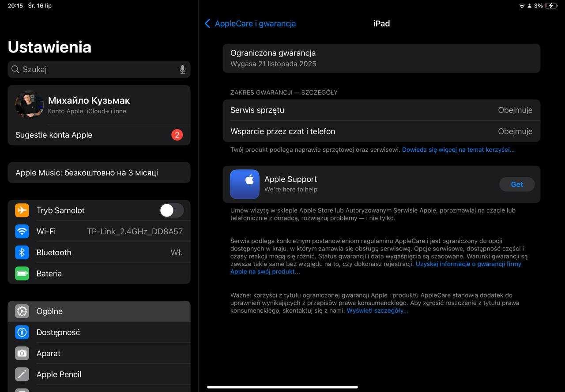The image size is (565, 392).
Task: Open the profile avatar photo
Action: tap(29, 105)
